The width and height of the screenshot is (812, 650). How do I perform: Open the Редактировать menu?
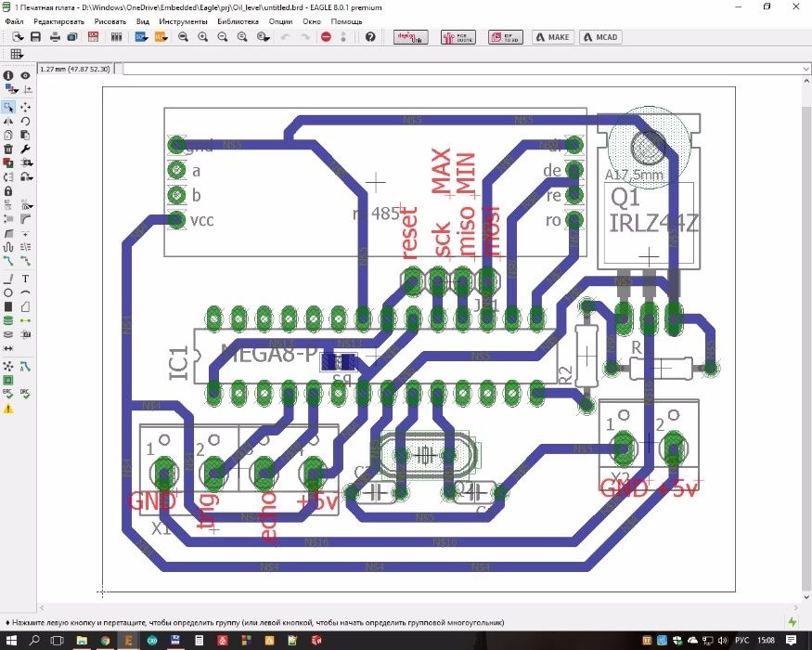58,21
